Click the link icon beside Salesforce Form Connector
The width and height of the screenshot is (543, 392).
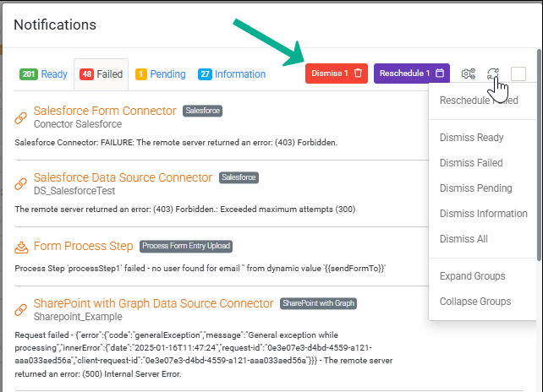tap(21, 118)
